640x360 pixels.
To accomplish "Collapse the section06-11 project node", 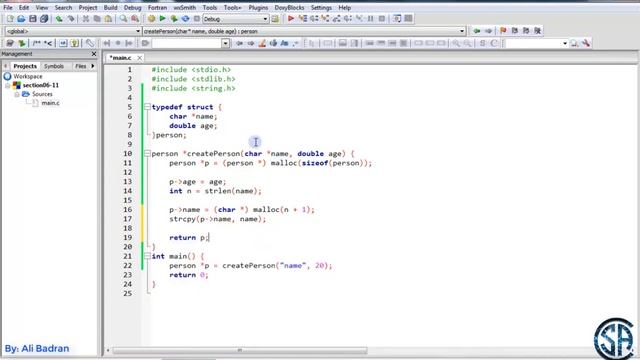I will [8, 85].
